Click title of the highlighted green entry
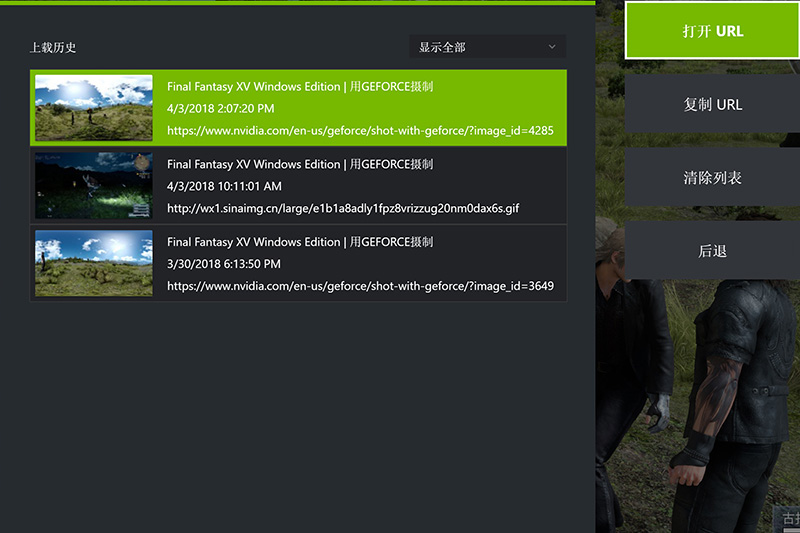 [x=300, y=86]
